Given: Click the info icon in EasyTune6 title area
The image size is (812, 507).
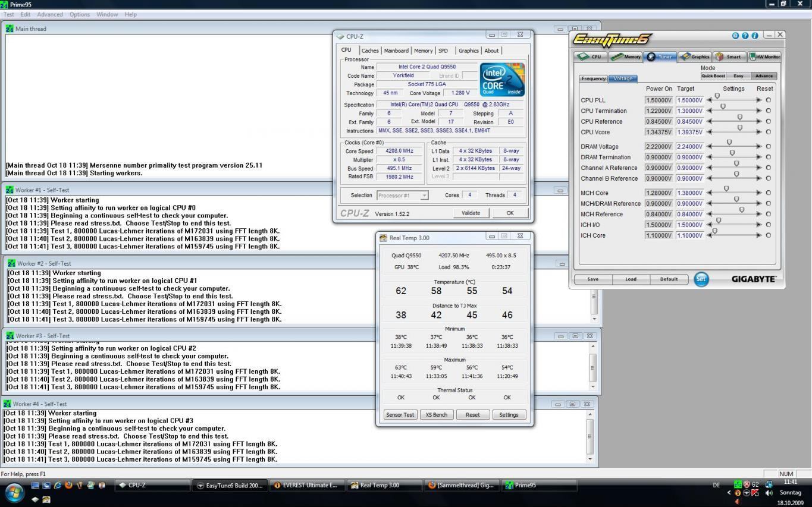Looking at the screenshot, I should 755,36.
